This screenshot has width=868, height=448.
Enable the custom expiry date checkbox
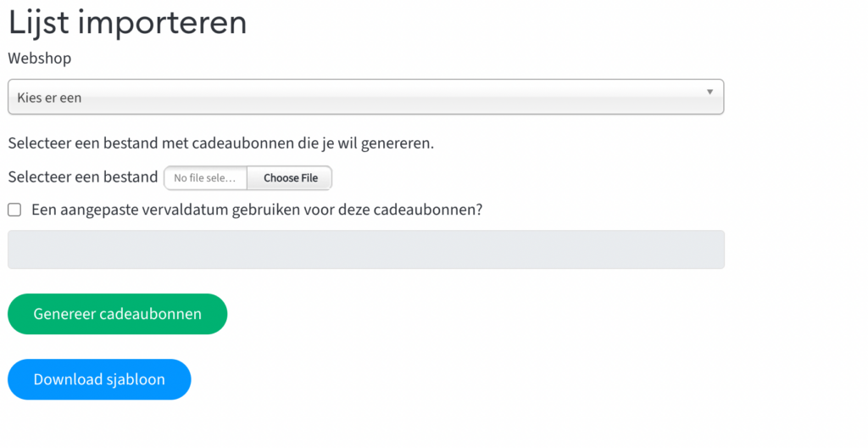(14, 210)
